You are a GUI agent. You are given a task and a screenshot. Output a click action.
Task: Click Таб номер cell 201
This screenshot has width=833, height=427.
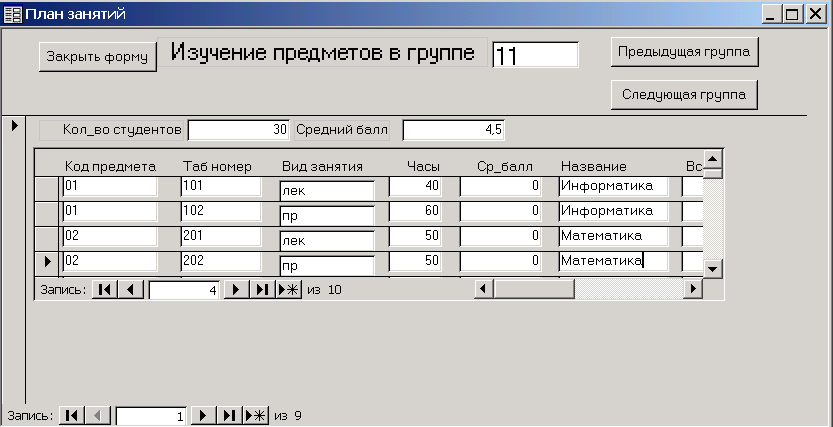click(220, 236)
